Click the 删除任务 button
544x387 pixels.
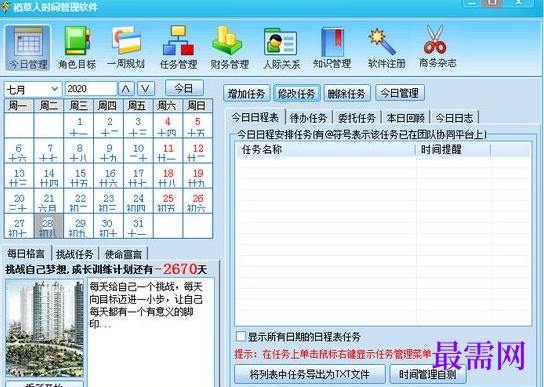point(347,93)
